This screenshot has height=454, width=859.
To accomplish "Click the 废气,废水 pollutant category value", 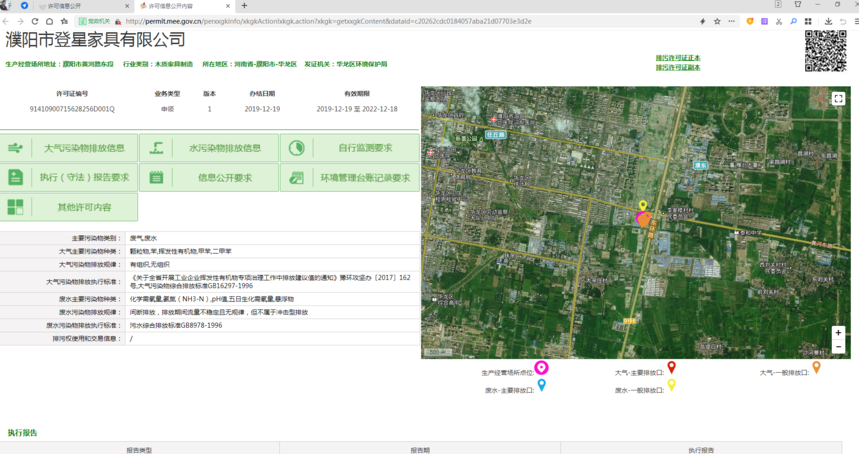I will point(143,238).
